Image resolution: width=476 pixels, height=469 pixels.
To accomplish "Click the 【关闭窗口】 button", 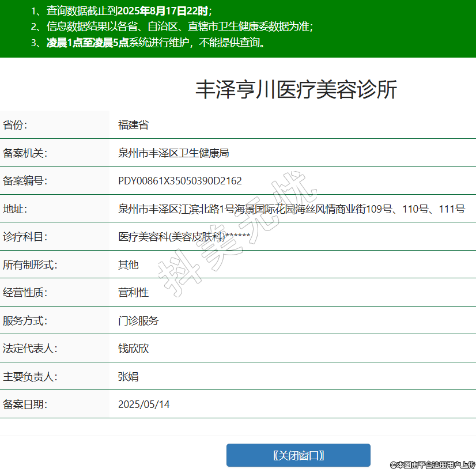I will click(x=298, y=455).
